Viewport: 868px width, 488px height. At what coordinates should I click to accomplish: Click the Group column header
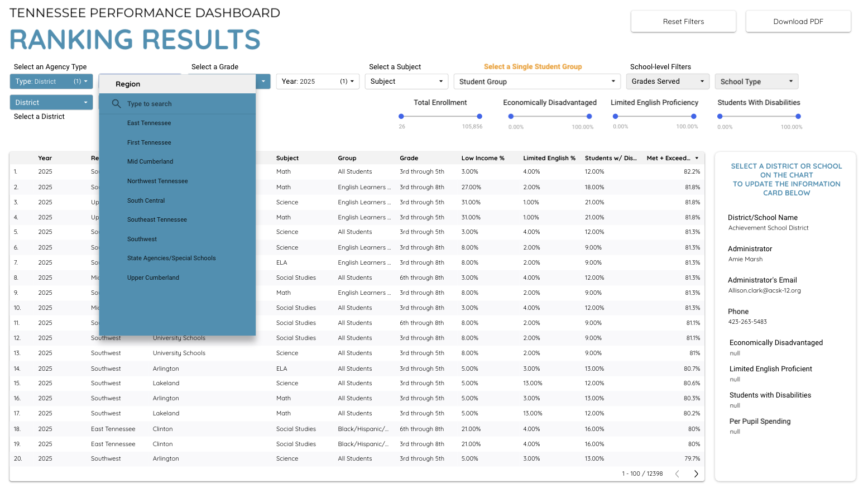point(347,158)
